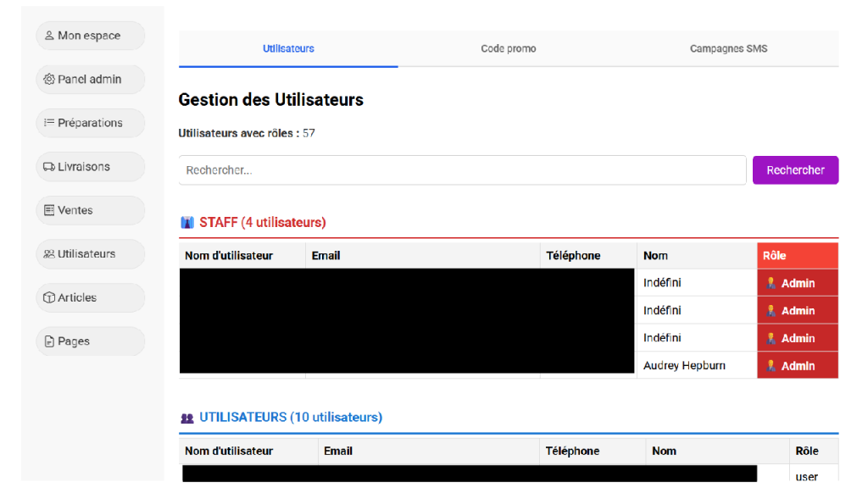Screen dimensions: 868x488
Task: Click Téléphone column header in UTILISATEURS table
Action: pyautogui.click(x=572, y=451)
